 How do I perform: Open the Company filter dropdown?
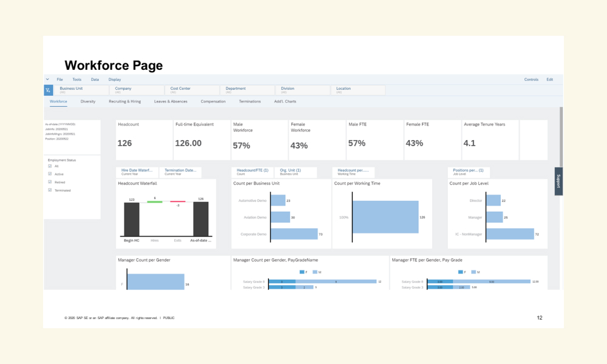tap(137, 90)
